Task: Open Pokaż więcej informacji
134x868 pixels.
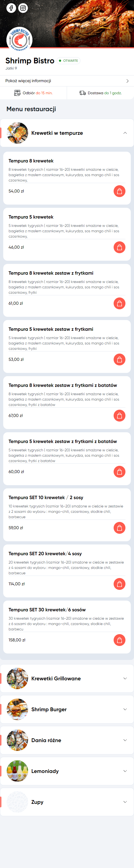Action: pos(67,81)
